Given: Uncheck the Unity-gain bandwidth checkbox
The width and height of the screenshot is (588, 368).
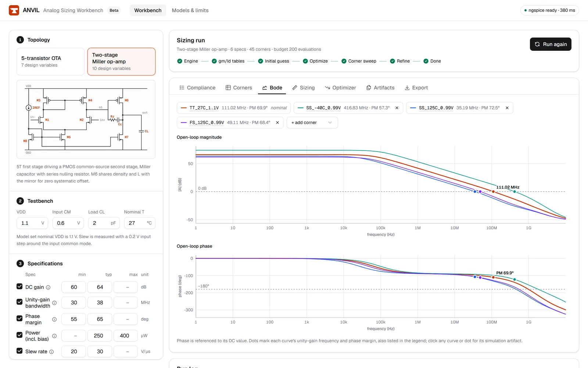Looking at the screenshot, I should click(x=19, y=302).
